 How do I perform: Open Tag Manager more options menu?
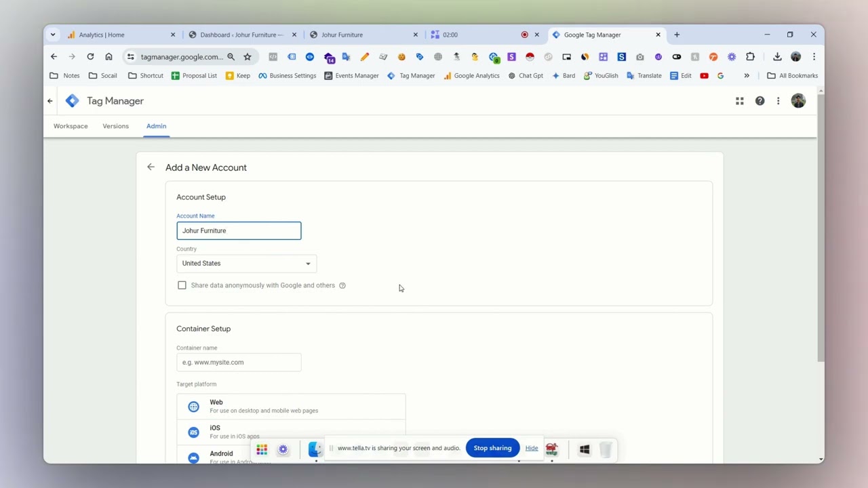[x=778, y=101]
